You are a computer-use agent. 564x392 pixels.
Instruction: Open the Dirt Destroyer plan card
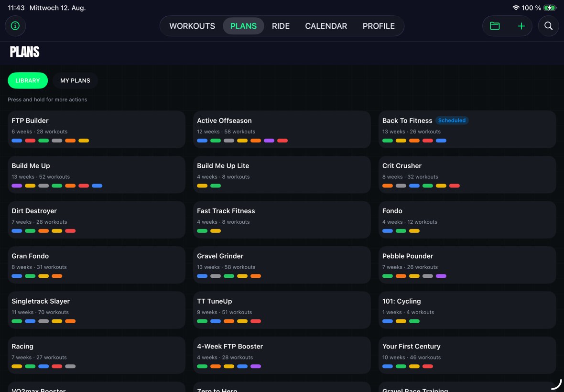[97, 220]
